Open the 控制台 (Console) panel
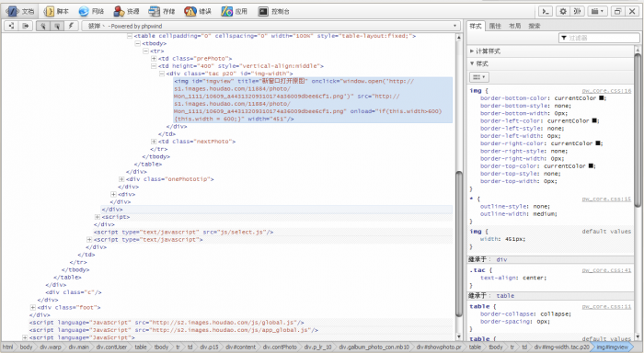 274,12
